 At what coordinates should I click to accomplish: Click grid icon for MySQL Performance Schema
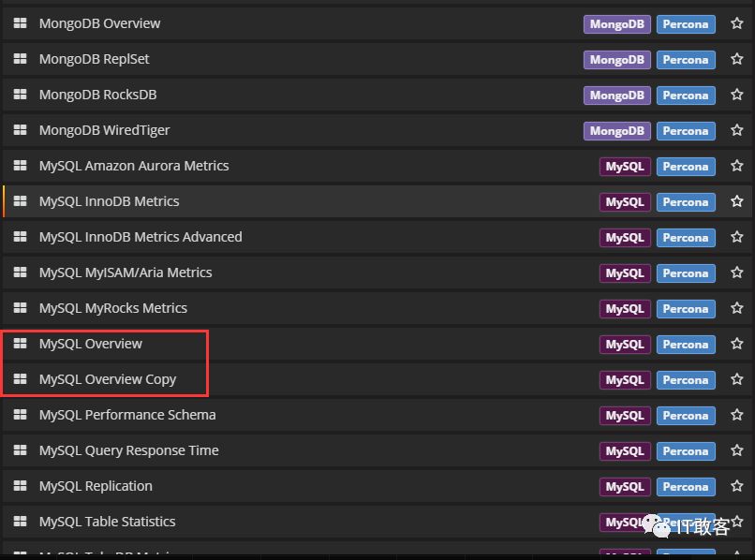click(x=21, y=415)
